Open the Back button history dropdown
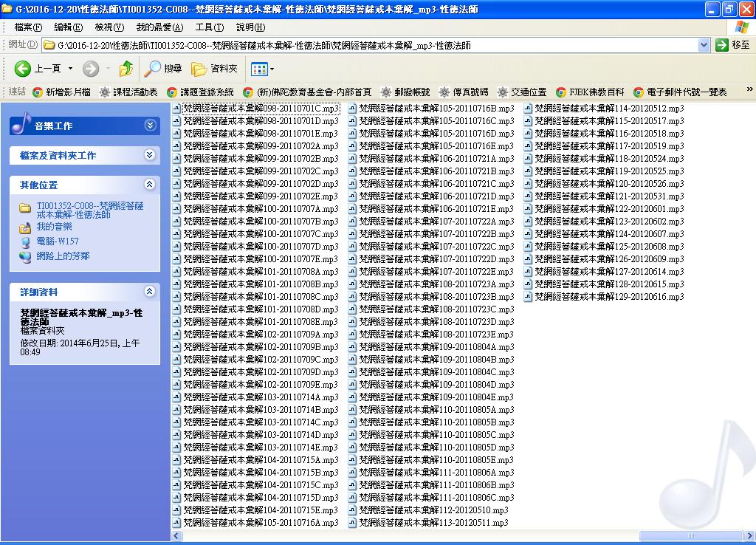 [x=71, y=69]
